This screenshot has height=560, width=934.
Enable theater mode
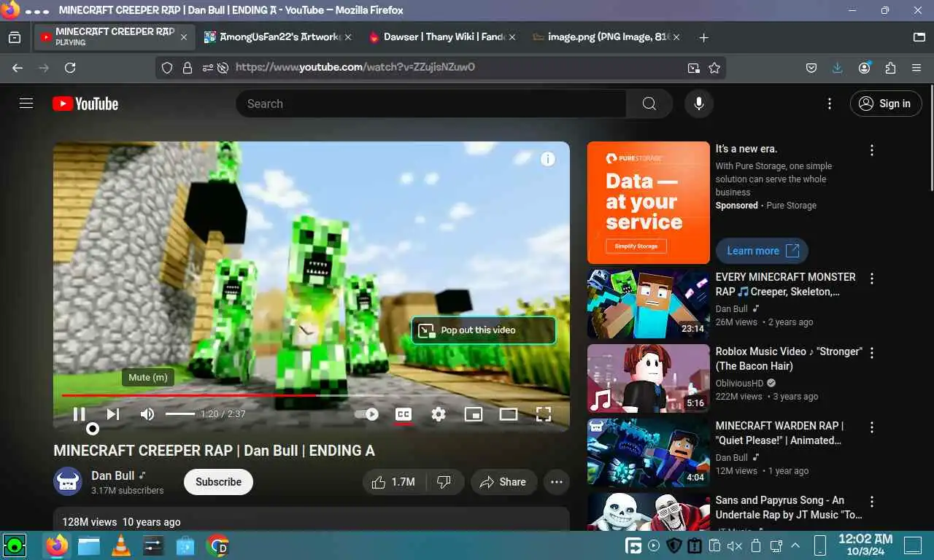[x=509, y=414]
